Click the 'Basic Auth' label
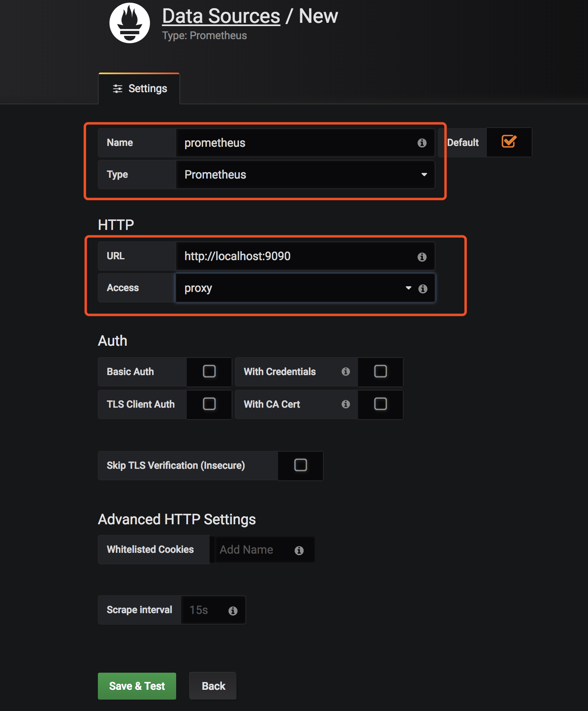The width and height of the screenshot is (588, 711). [x=130, y=372]
